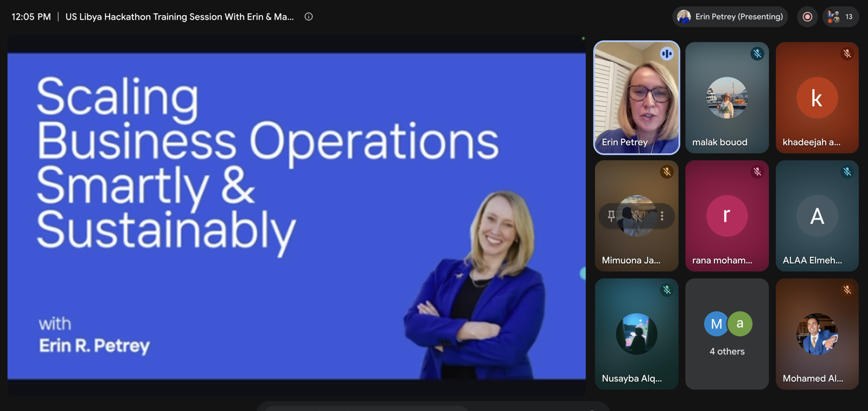Click the muted mic icon on malak bouod's tile
The height and width of the screenshot is (411, 868).
757,54
